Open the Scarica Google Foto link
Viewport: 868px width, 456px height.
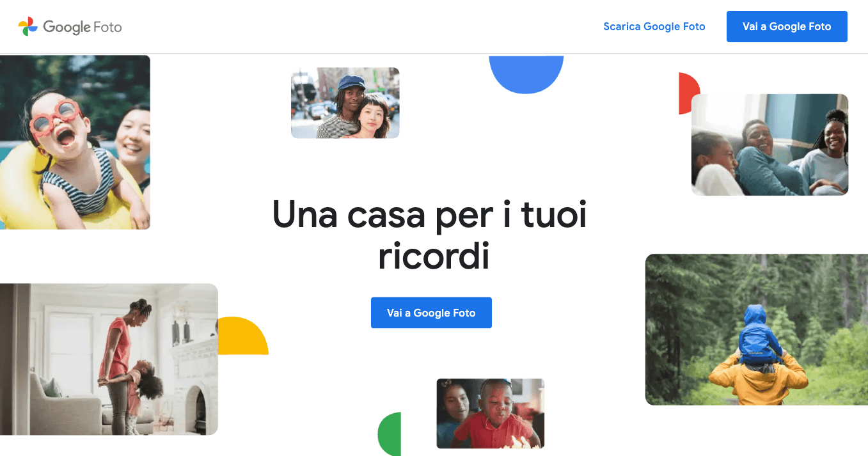coord(654,26)
